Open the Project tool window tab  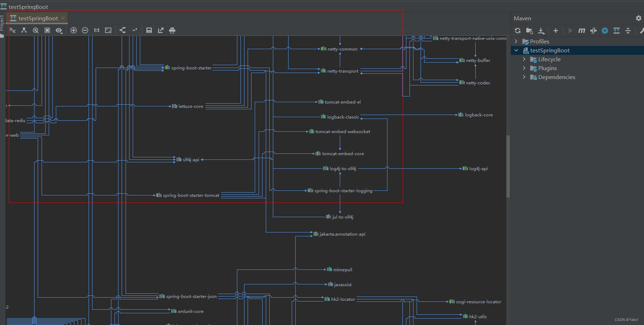pyautogui.click(x=2, y=26)
